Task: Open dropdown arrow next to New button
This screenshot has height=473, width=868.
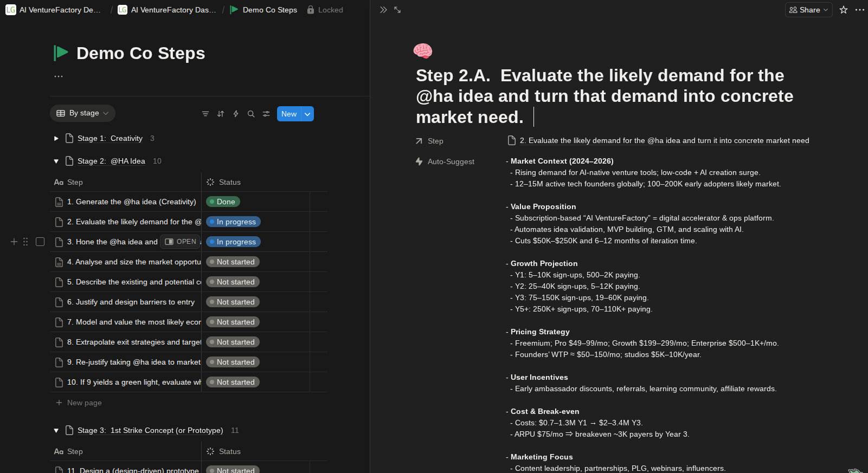Action: tap(307, 114)
